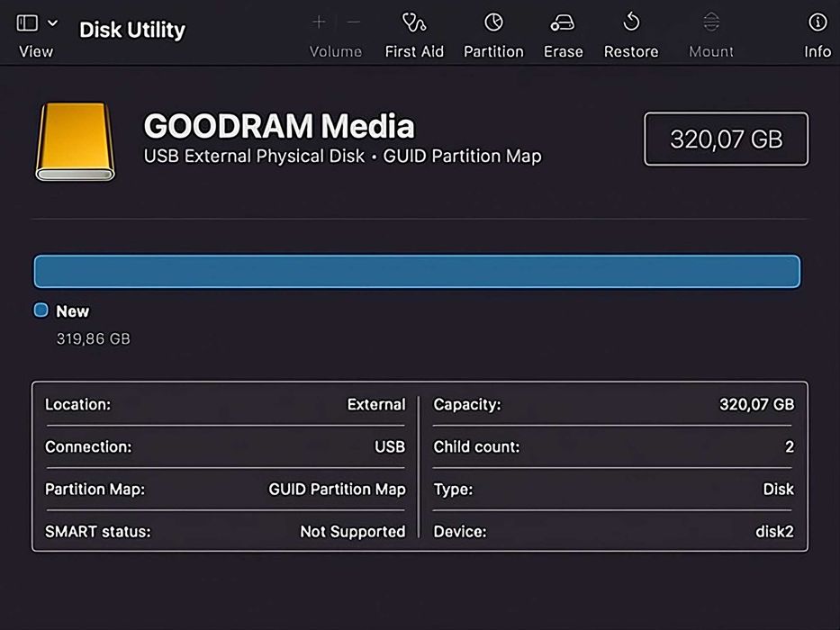Click the blue New volume swatch
This screenshot has height=630, width=840.
coord(41,310)
